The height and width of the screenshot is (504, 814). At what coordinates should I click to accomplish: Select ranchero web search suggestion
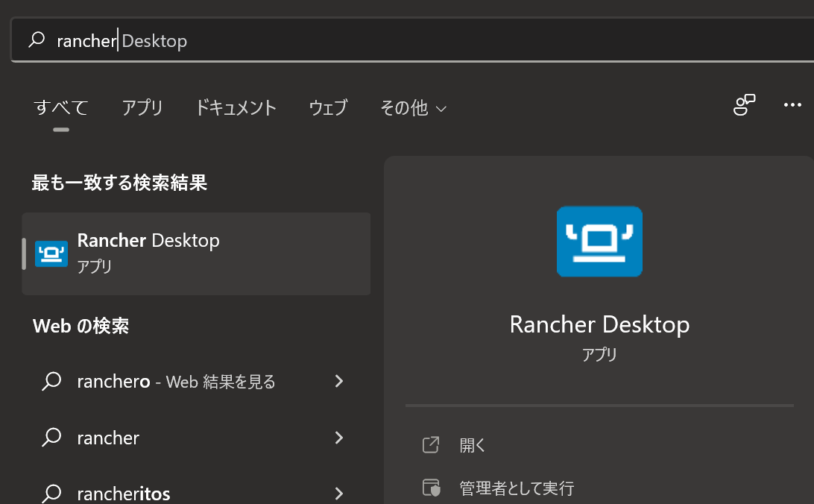coord(196,382)
